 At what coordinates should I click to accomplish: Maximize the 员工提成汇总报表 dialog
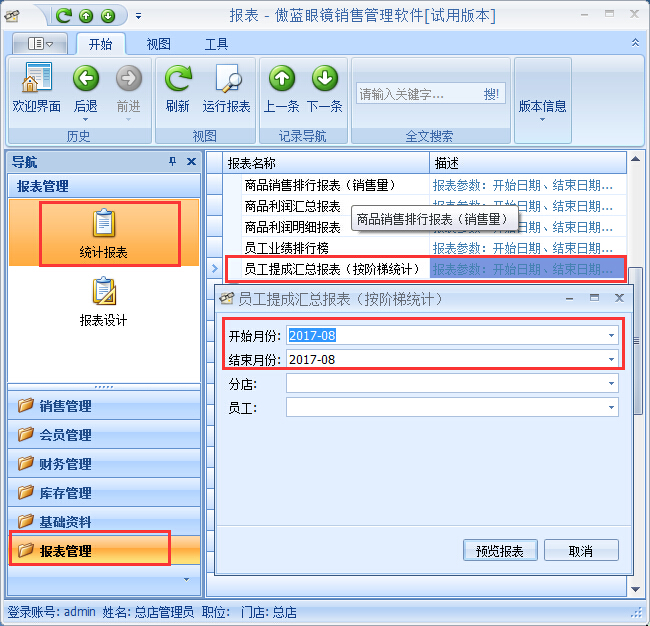(594, 298)
